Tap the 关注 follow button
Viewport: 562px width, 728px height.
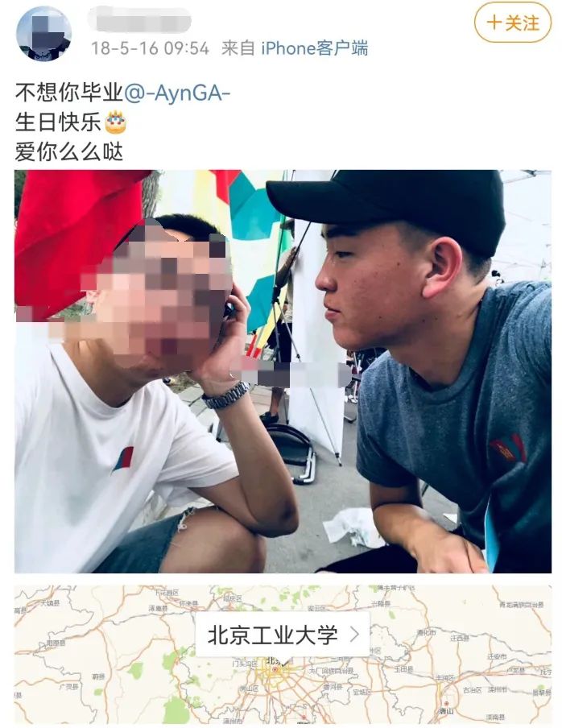tap(513, 23)
